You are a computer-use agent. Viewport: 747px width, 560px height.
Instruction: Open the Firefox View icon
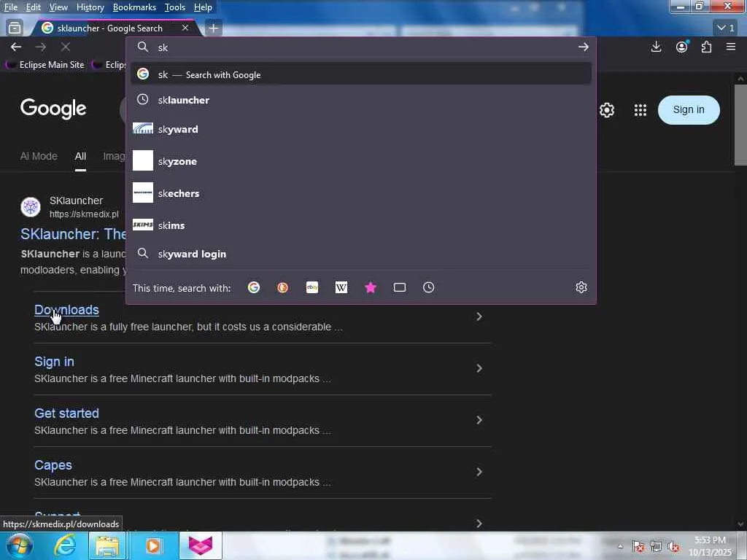tap(15, 28)
